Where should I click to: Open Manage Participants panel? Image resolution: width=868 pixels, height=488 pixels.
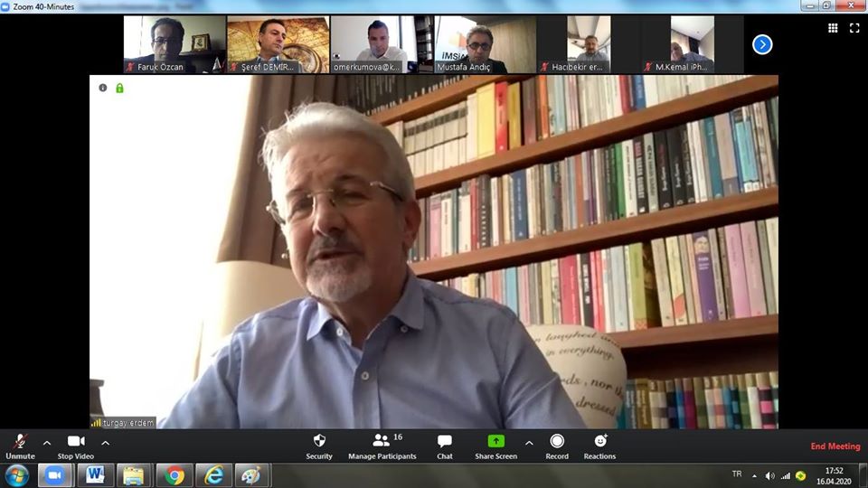click(382, 445)
